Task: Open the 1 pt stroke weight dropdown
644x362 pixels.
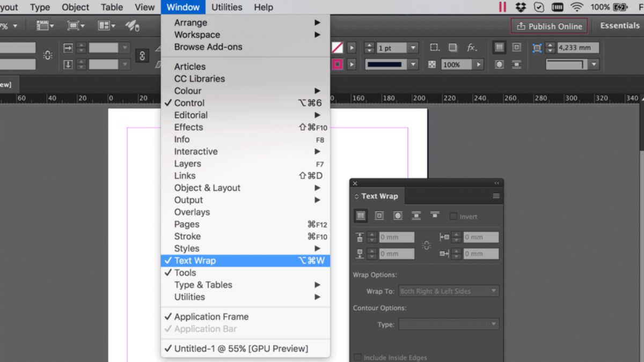Action: [x=413, y=48]
